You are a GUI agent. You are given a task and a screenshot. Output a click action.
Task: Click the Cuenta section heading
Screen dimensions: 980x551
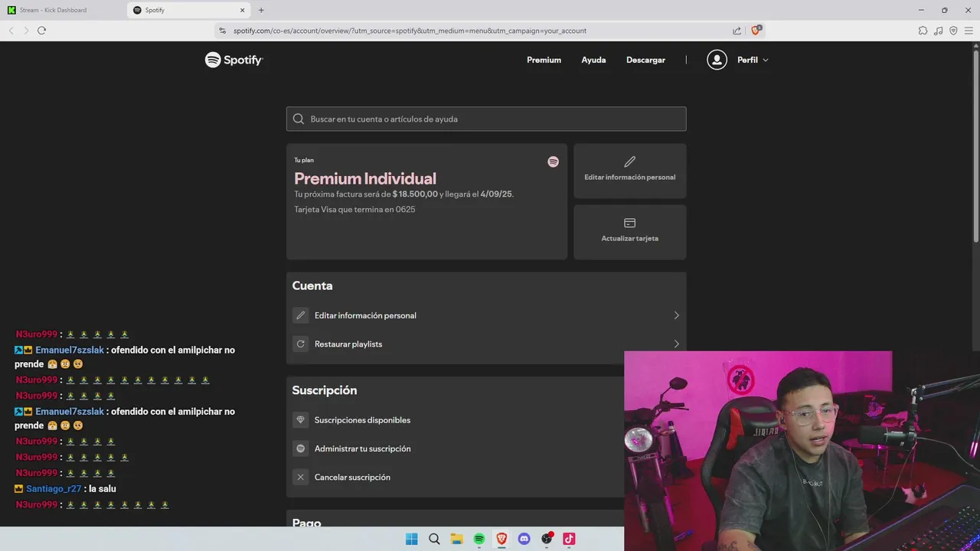312,285
